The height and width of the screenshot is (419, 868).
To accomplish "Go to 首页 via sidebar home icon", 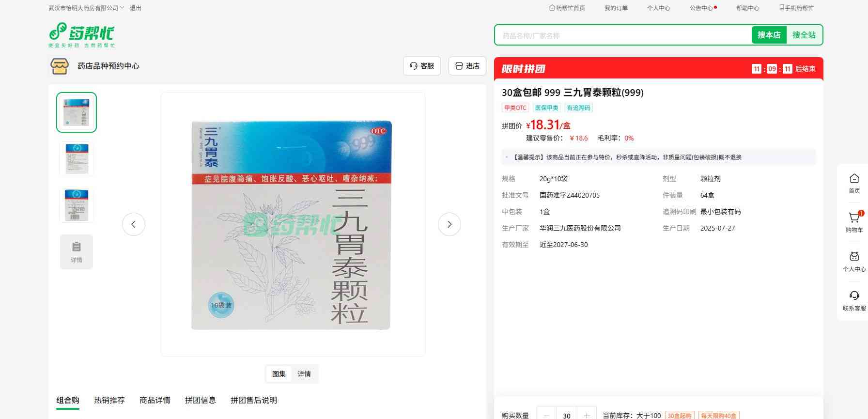I will click(x=854, y=183).
